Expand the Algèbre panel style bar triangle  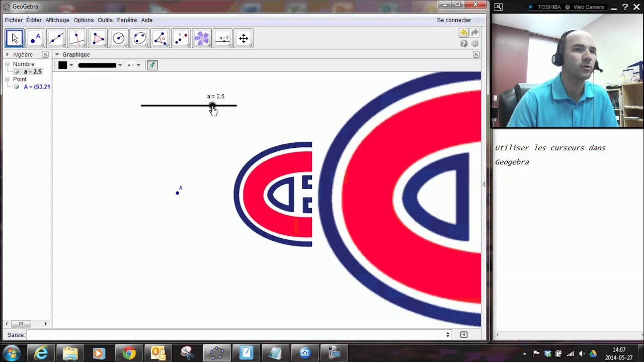[7, 54]
